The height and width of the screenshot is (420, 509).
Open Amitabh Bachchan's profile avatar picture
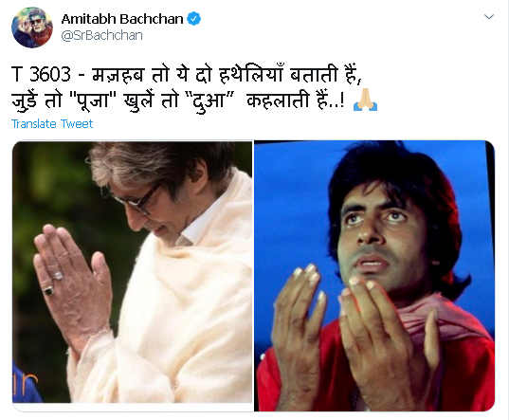[x=32, y=27]
